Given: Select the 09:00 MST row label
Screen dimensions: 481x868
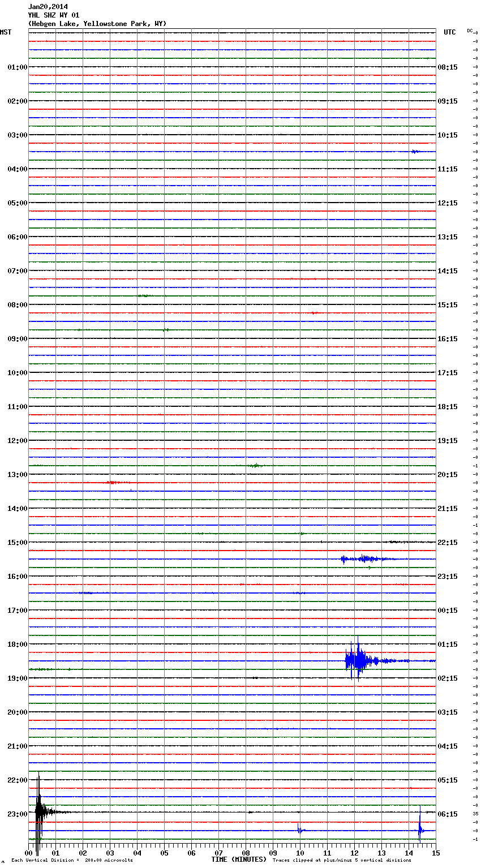Looking at the screenshot, I should pyautogui.click(x=17, y=339).
